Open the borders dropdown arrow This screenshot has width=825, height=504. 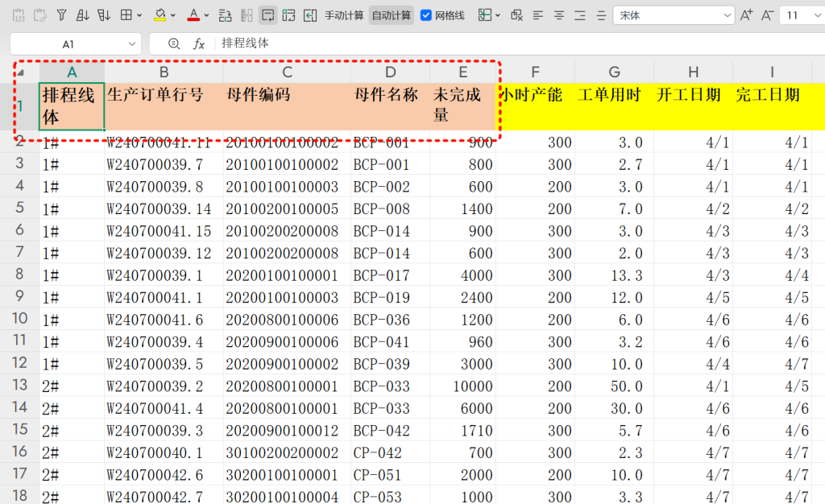[139, 16]
